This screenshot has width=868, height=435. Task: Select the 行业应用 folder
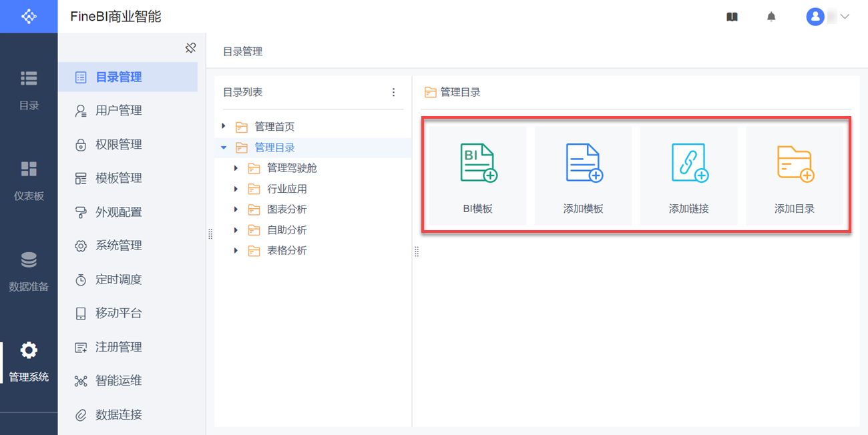[x=286, y=189]
